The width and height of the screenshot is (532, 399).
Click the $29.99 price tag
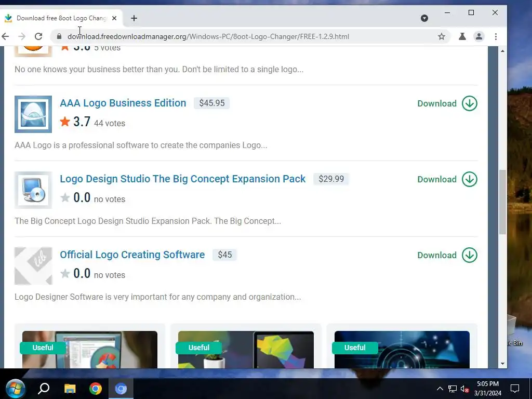[331, 179]
